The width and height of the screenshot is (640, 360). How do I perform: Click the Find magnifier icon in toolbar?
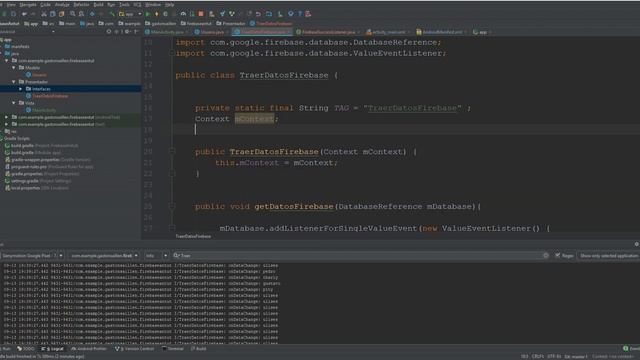(72, 14)
